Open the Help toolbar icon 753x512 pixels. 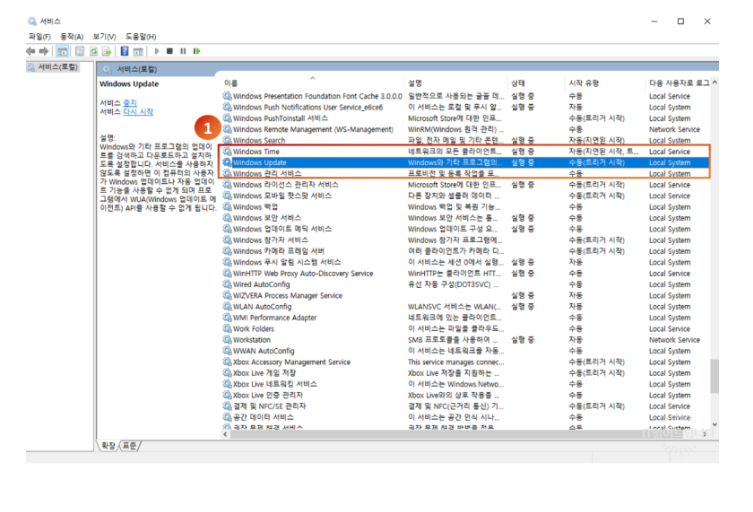coord(124,51)
